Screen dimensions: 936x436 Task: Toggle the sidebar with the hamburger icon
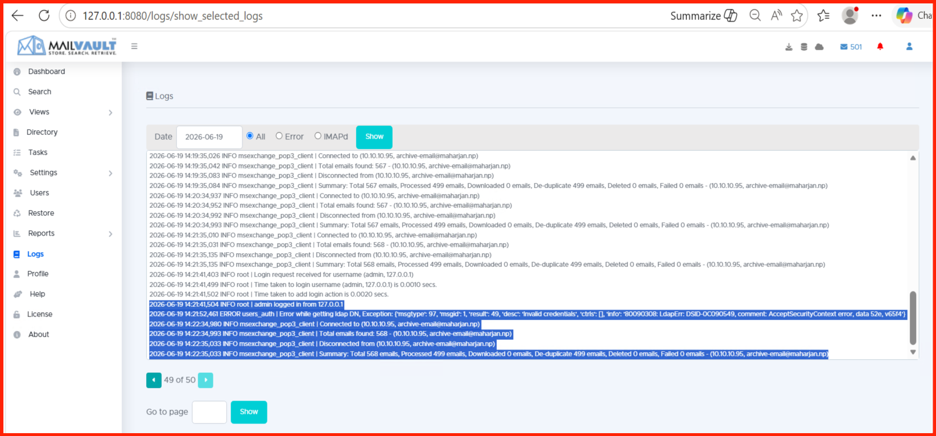[x=134, y=46]
